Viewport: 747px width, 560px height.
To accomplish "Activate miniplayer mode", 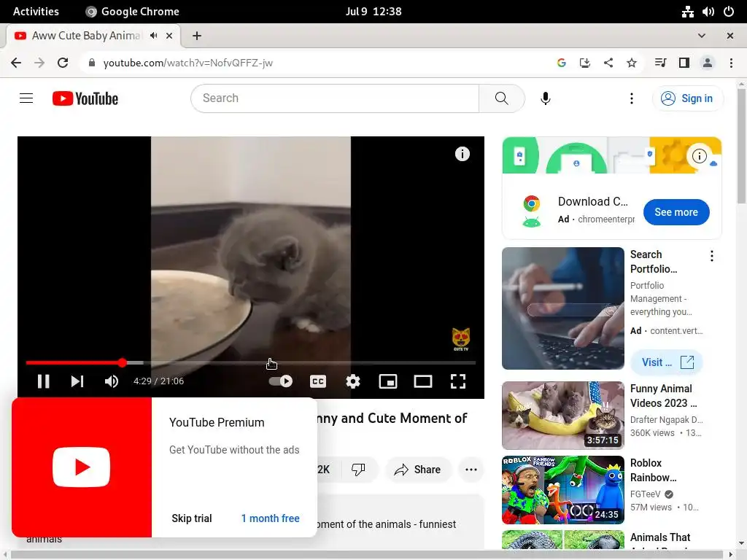I will click(388, 381).
